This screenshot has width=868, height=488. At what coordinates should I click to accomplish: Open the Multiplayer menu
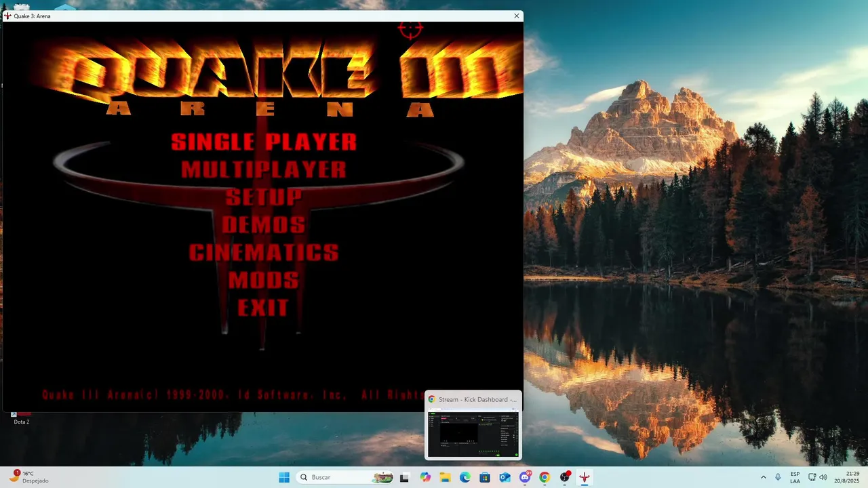coord(264,169)
